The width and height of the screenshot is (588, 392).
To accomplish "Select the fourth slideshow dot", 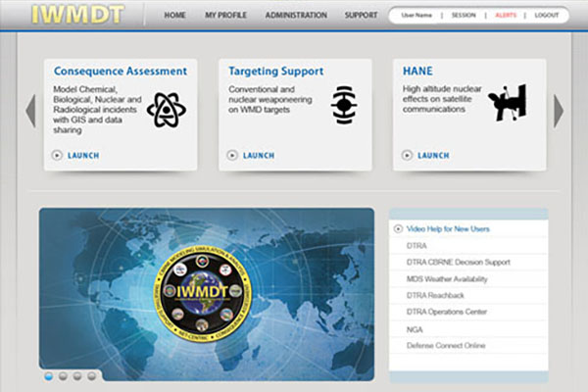I will pyautogui.click(x=91, y=375).
